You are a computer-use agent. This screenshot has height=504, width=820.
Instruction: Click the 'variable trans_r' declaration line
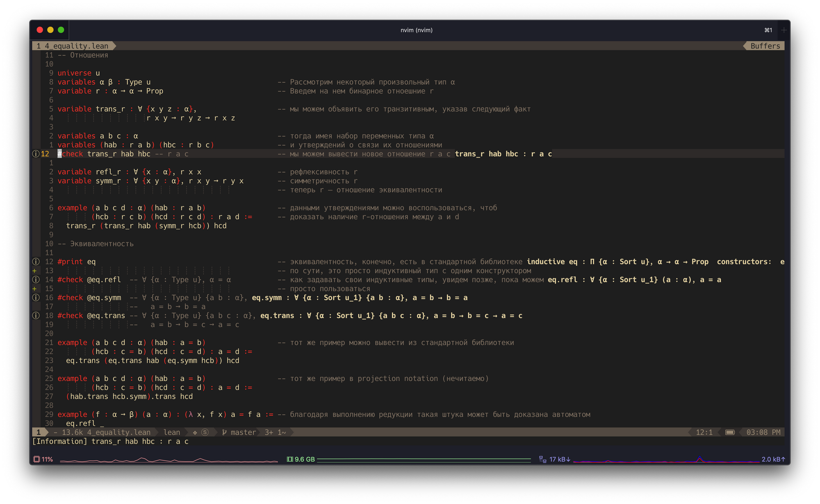click(x=127, y=109)
